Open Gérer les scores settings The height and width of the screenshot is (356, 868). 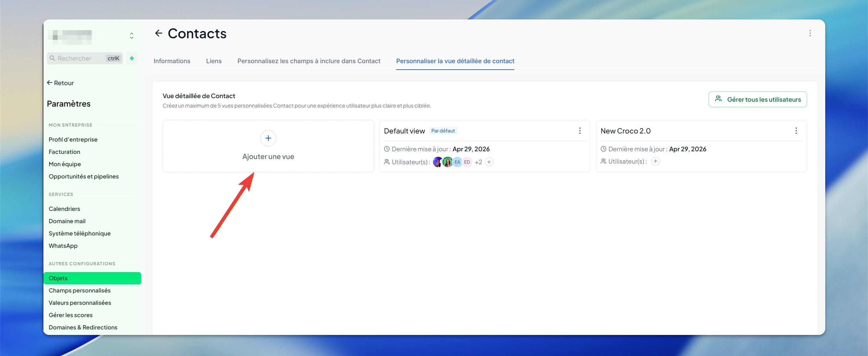[x=70, y=315]
